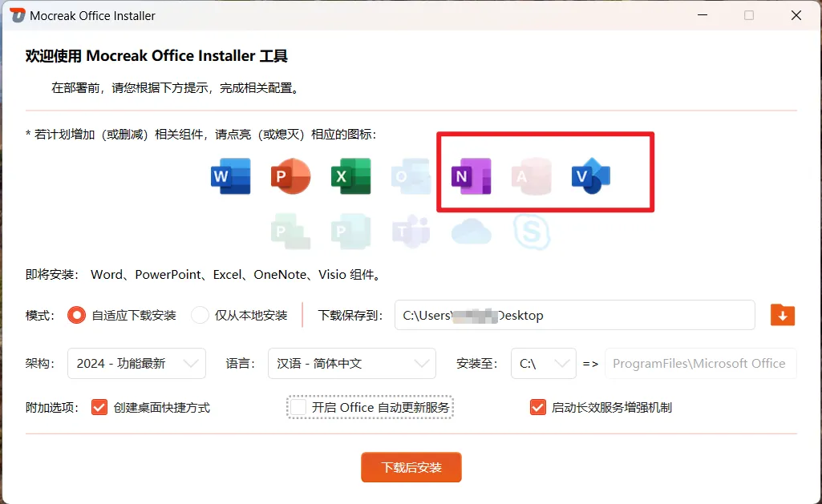Toggle the Visio component icon

pos(591,176)
